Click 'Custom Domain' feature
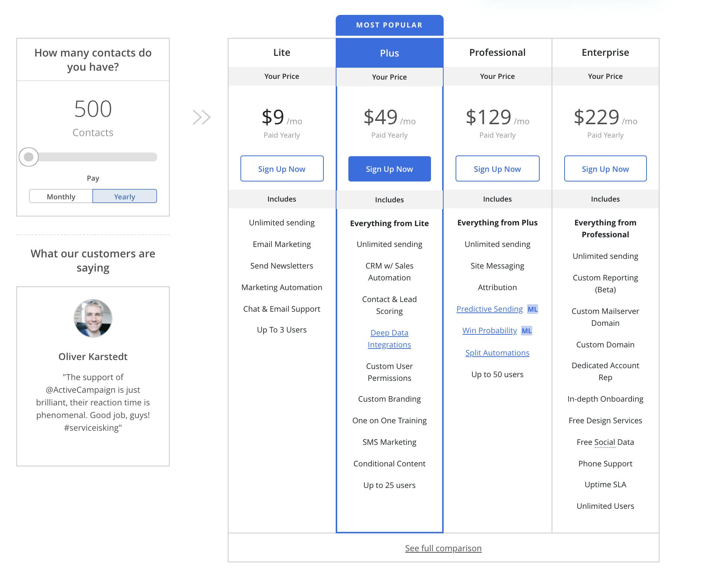Image resolution: width=728 pixels, height=575 pixels. [x=605, y=345]
